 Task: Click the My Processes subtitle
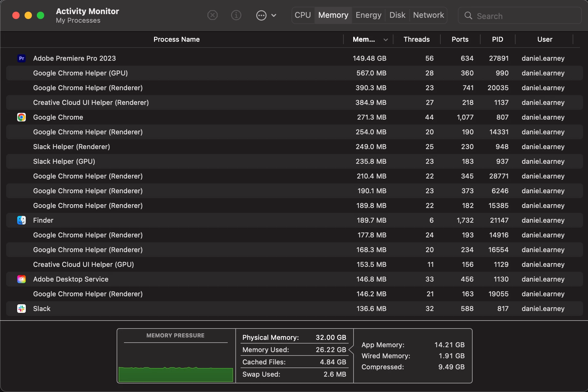[x=78, y=21]
